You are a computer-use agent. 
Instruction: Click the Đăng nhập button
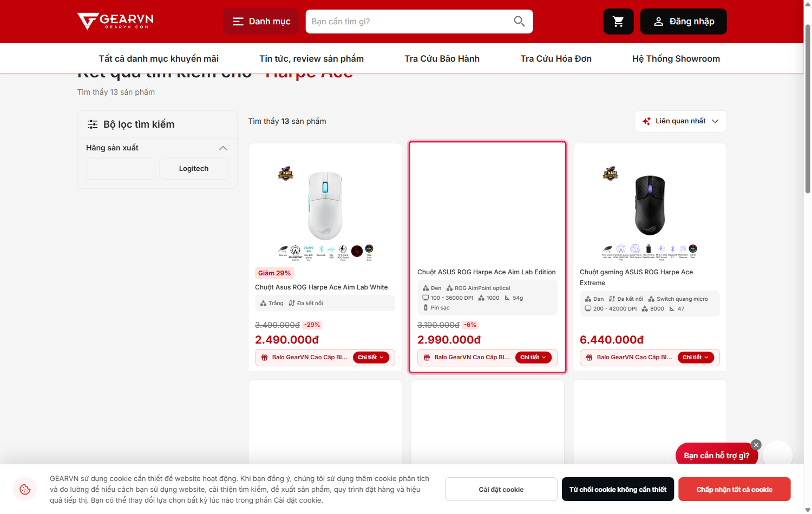683,22
